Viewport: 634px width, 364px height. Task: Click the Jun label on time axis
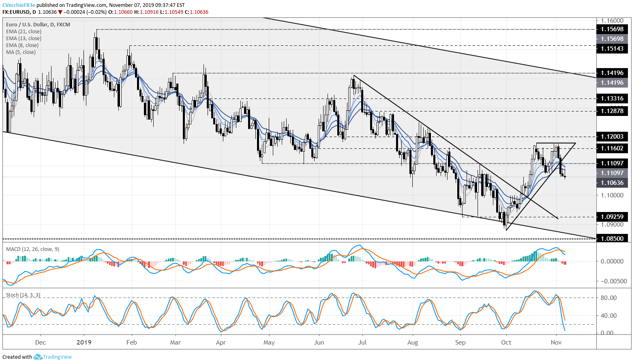coord(319,342)
